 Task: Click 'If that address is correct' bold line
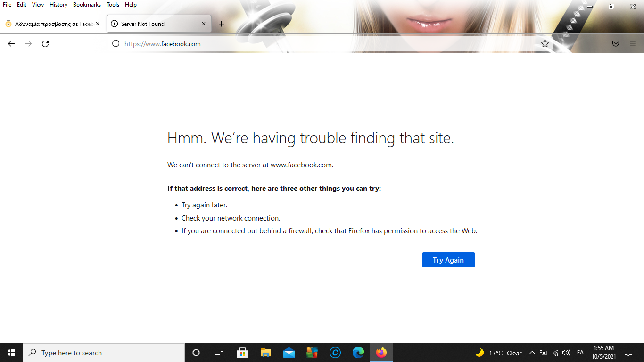coord(274,189)
